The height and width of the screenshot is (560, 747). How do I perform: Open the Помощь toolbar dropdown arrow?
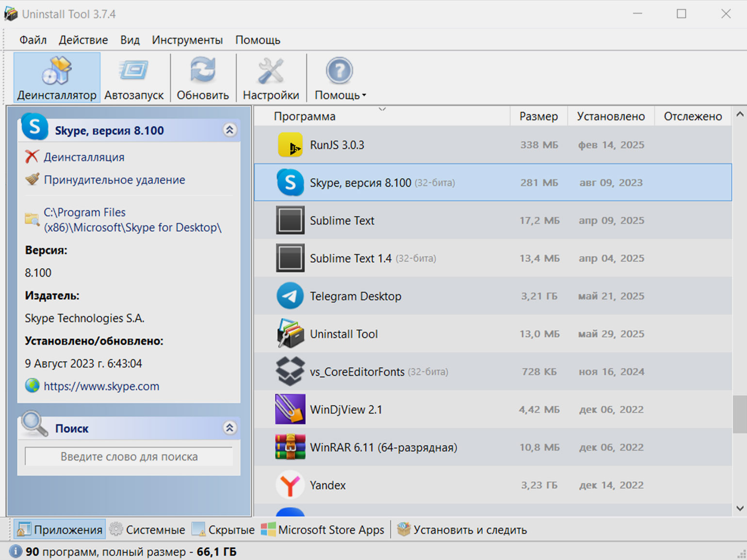pyautogui.click(x=364, y=96)
